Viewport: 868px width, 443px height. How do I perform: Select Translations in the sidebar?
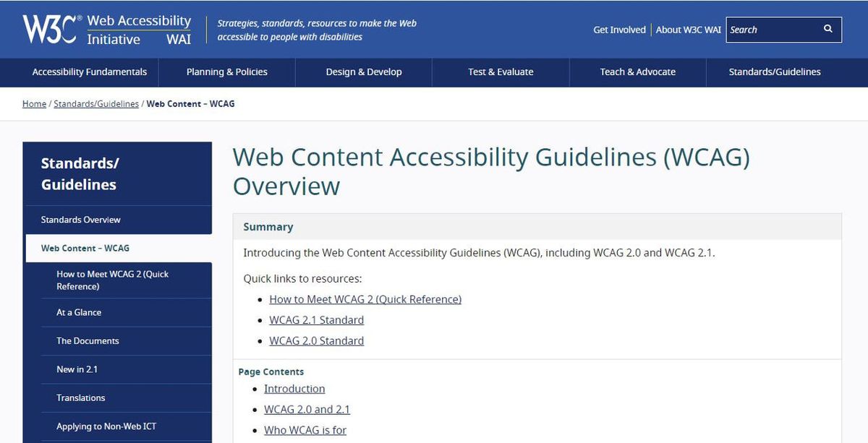pyautogui.click(x=80, y=397)
